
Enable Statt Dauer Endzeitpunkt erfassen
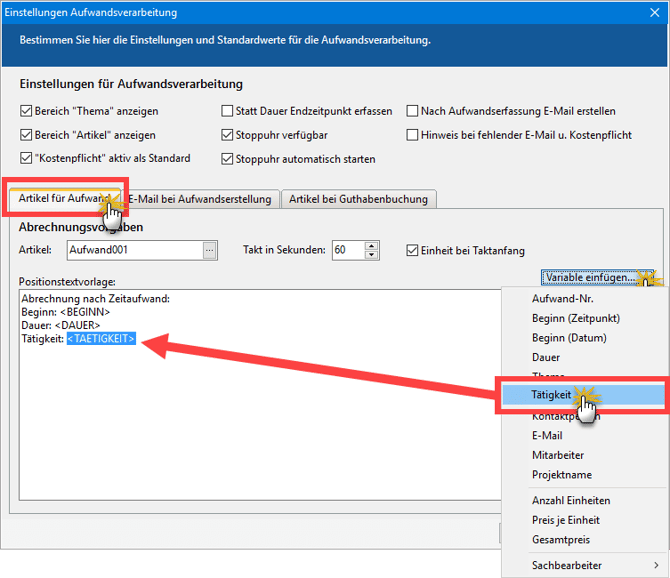coord(228,111)
